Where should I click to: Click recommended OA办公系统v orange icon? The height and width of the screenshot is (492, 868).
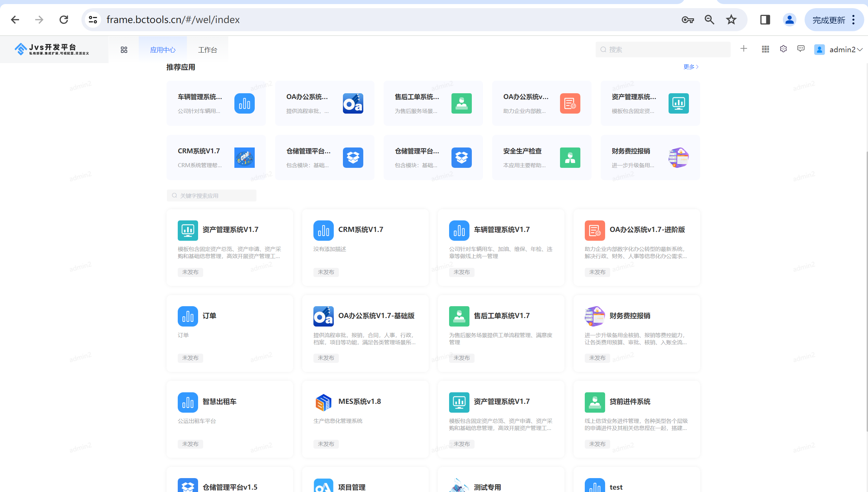(x=570, y=103)
